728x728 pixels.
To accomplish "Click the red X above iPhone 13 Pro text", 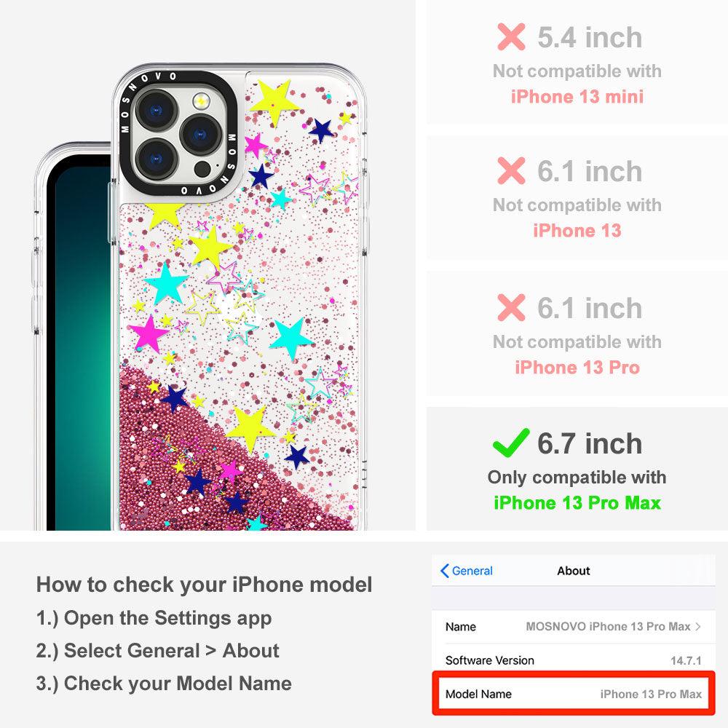I will click(x=511, y=307).
